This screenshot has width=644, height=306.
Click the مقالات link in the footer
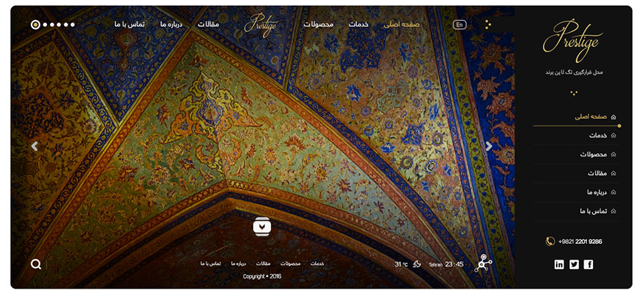[x=263, y=264]
